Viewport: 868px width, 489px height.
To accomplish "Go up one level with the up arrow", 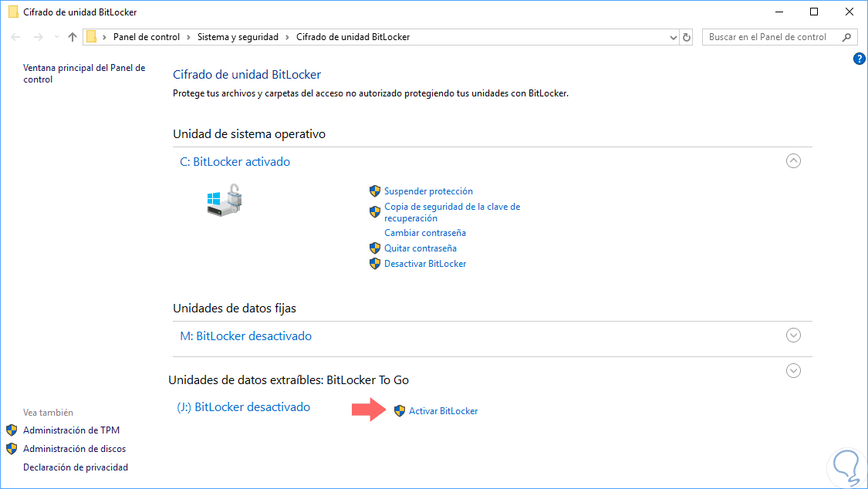I will pyautogui.click(x=73, y=37).
